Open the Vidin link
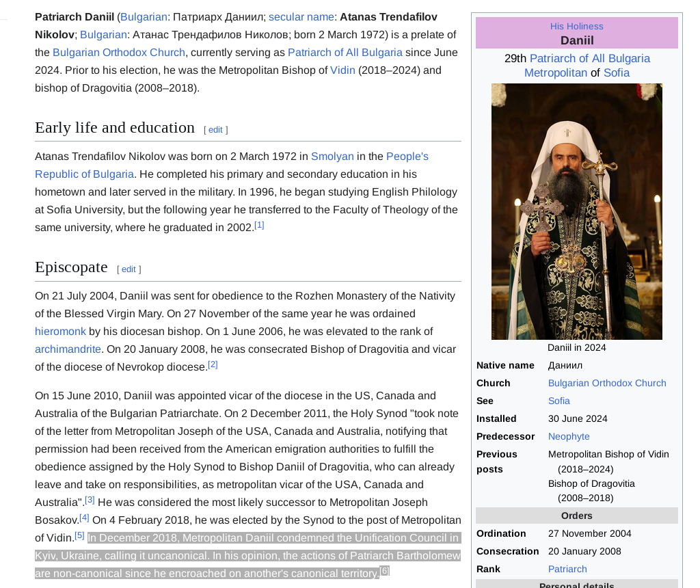This screenshot has width=700, height=588. click(x=342, y=70)
